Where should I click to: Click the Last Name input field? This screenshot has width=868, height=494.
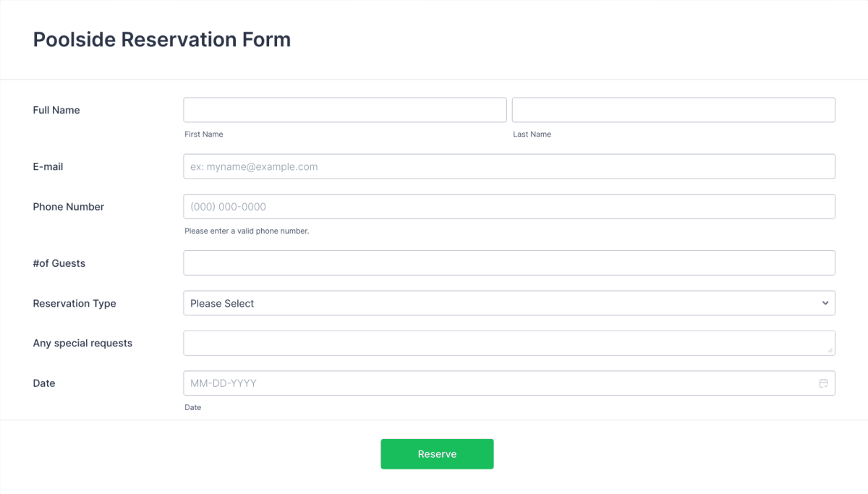673,109
